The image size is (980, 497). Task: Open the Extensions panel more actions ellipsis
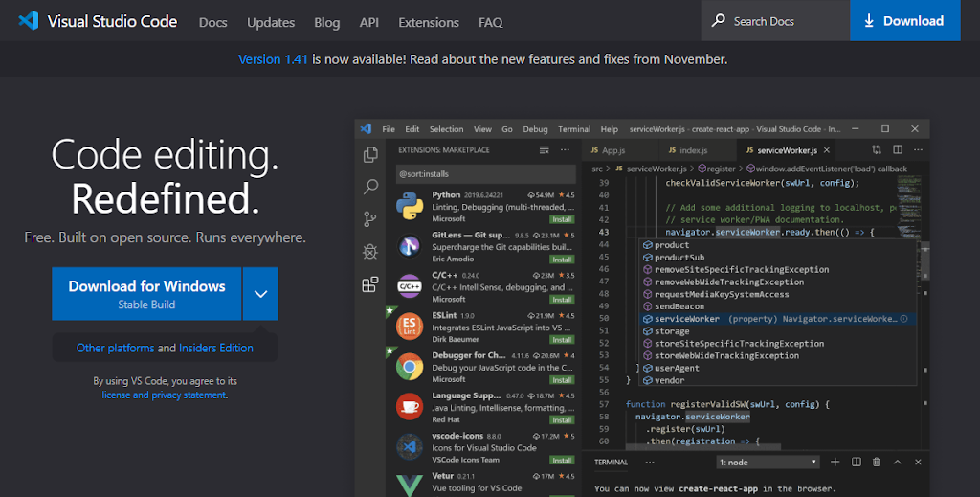coord(565,150)
